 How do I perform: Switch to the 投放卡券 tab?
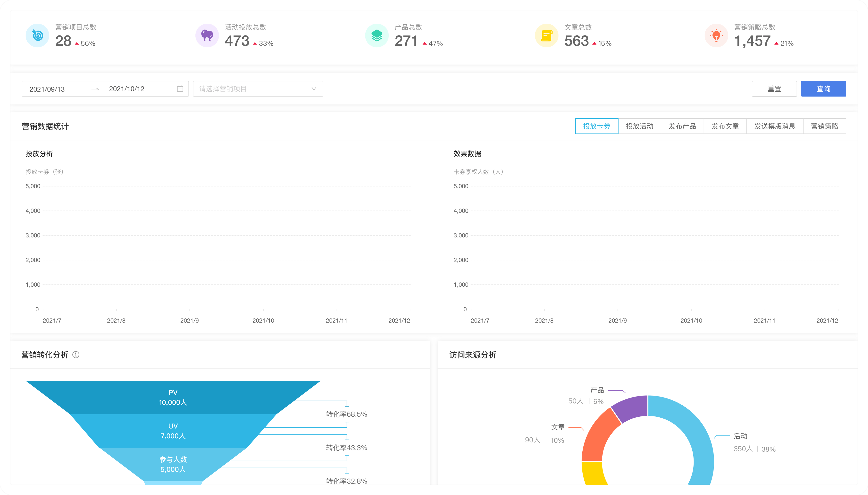[597, 126]
